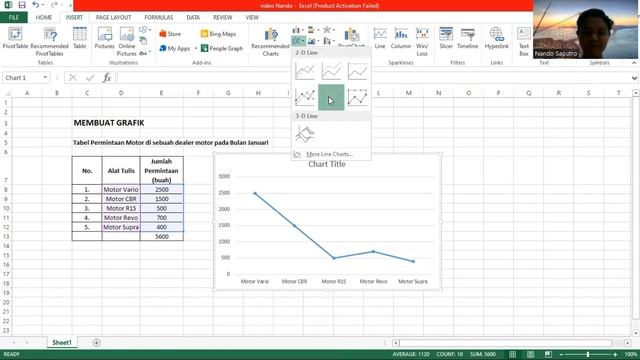Cancel formula entry with X icon
Image resolution: width=640 pixels, height=360 pixels.
tap(73, 78)
